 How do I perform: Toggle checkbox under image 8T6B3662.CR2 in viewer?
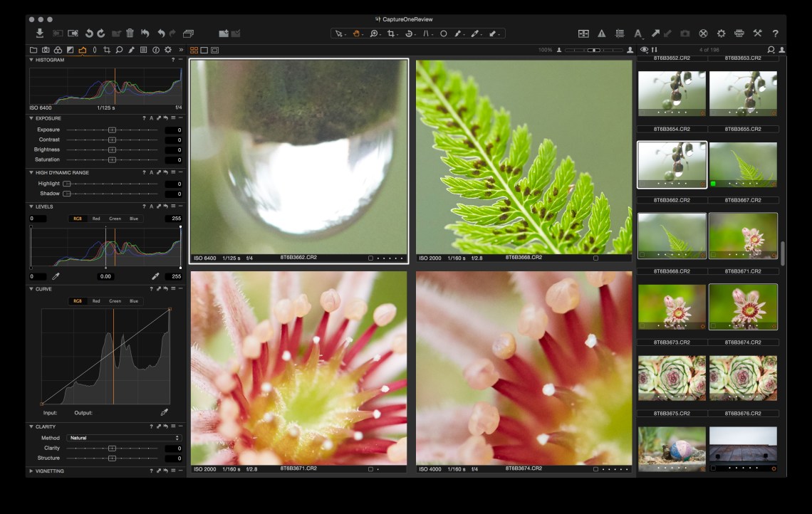(x=370, y=258)
